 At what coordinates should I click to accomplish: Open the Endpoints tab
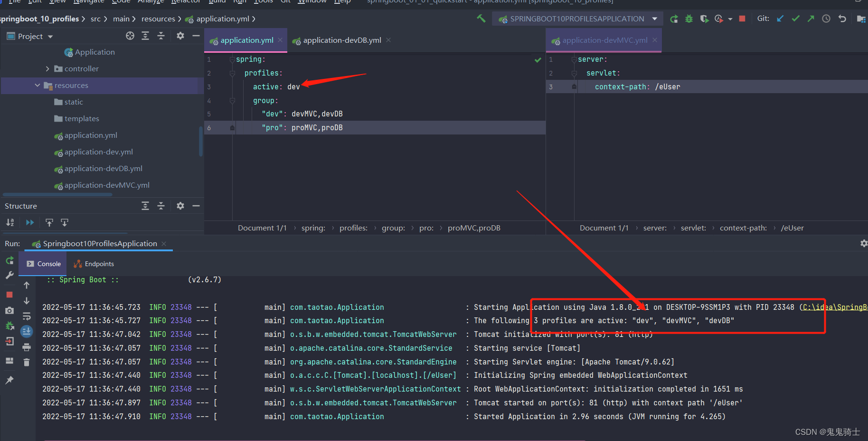(94, 264)
